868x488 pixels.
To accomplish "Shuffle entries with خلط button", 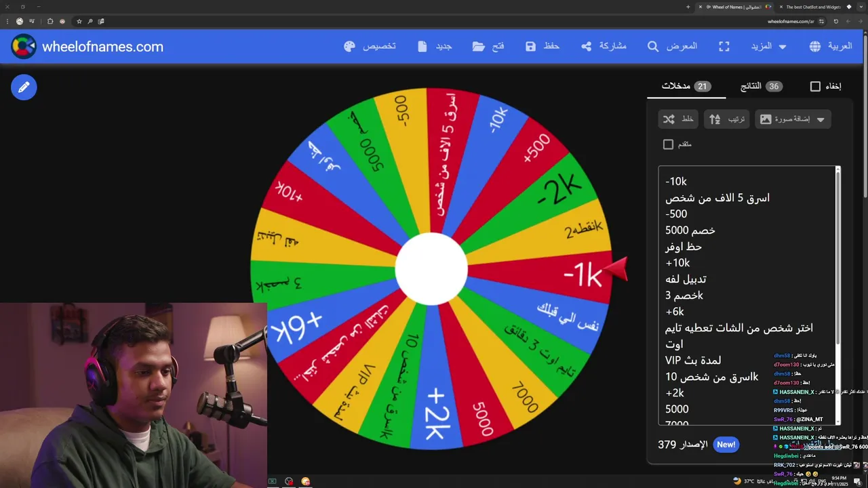I will [678, 119].
